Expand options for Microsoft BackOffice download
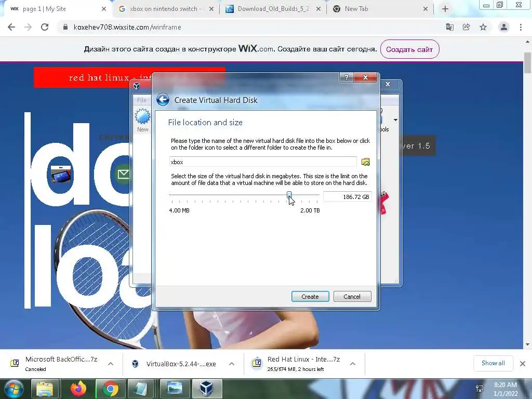This screenshot has height=399, width=532. [111, 364]
